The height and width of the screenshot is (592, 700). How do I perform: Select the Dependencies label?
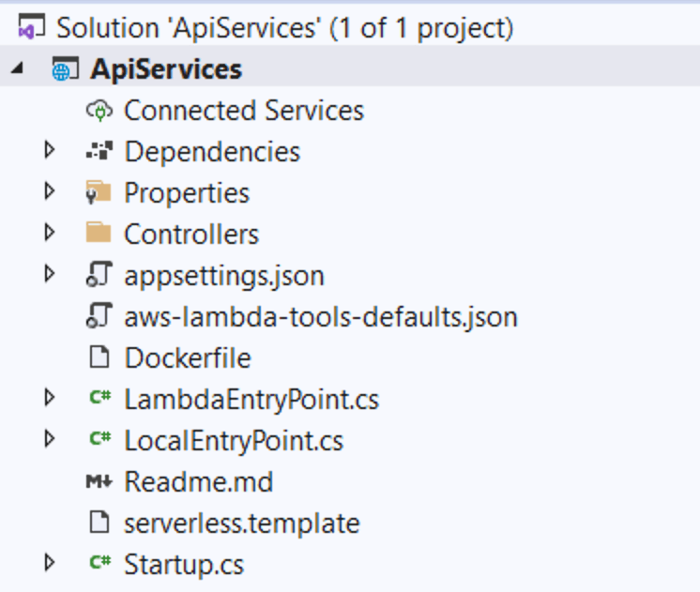[x=212, y=152]
